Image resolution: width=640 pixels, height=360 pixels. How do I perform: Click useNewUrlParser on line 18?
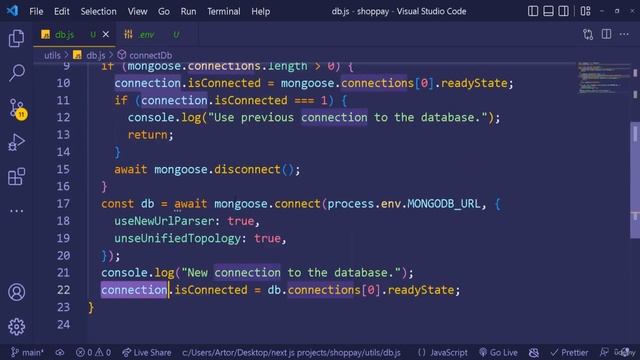click(x=164, y=221)
